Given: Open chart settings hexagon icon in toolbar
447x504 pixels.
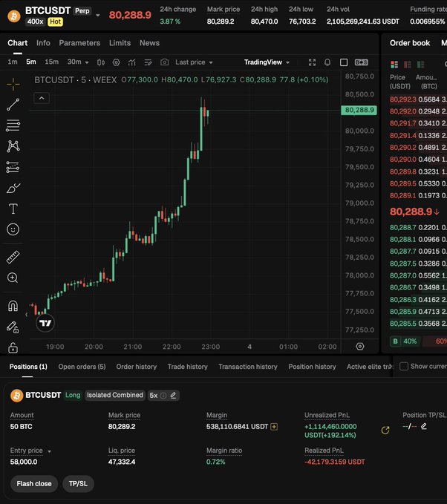Looking at the screenshot, I should [x=116, y=62].
